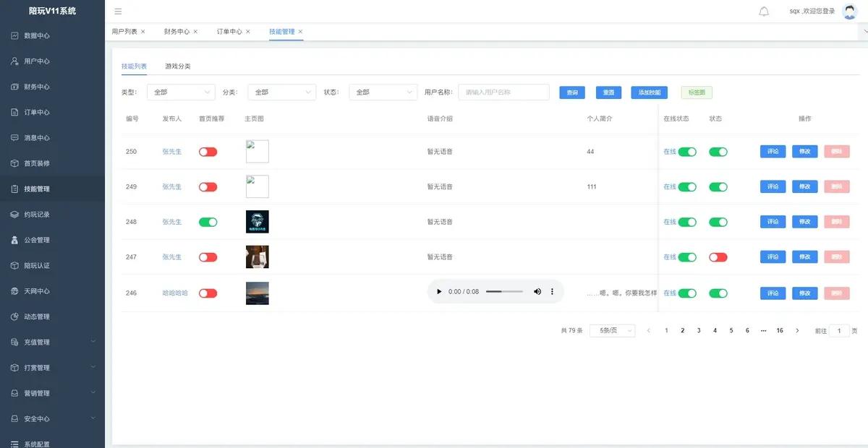Go to next page arrow
This screenshot has width=868, height=448.
797,330
